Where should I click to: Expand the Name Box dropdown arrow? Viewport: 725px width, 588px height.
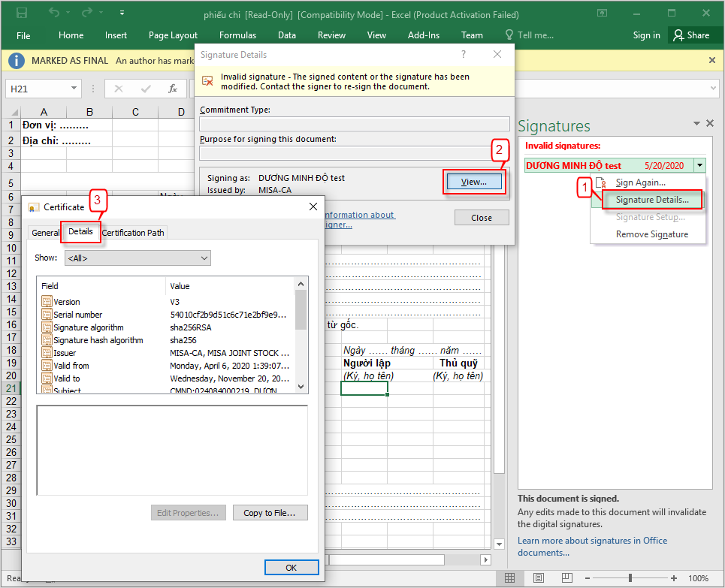(74, 89)
